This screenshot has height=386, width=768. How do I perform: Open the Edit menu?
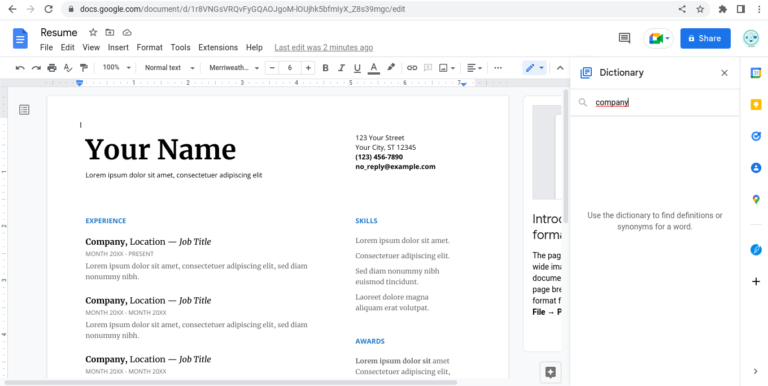(68, 48)
